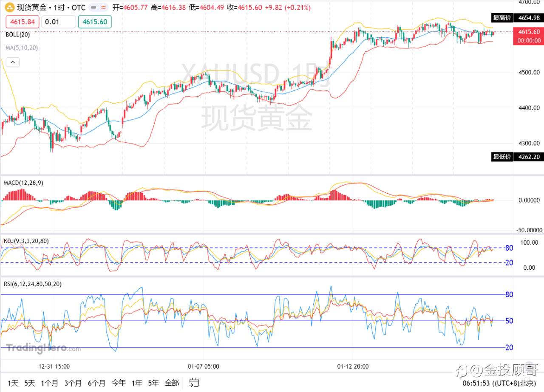
Task: Collapse the legend panel using the chevron
Action: [x=13, y=62]
